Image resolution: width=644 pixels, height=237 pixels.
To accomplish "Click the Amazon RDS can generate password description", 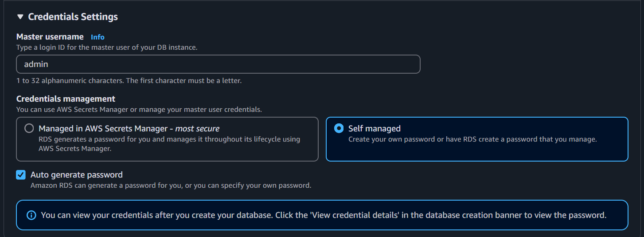I will (171, 186).
